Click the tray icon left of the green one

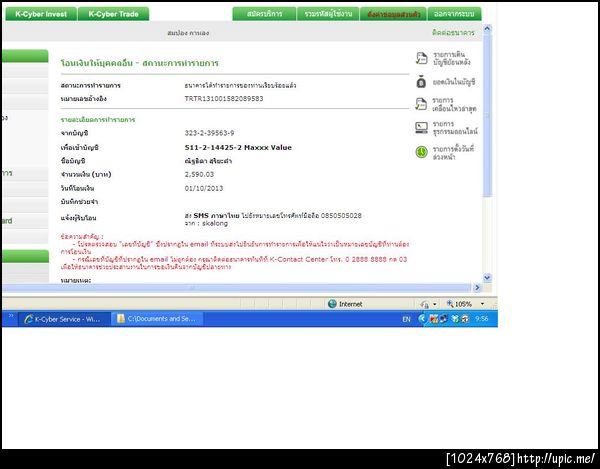coord(443,319)
